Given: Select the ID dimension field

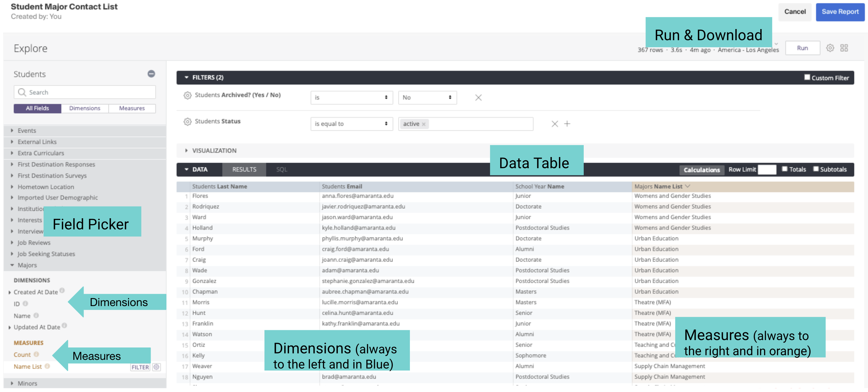Looking at the screenshot, I should (16, 304).
